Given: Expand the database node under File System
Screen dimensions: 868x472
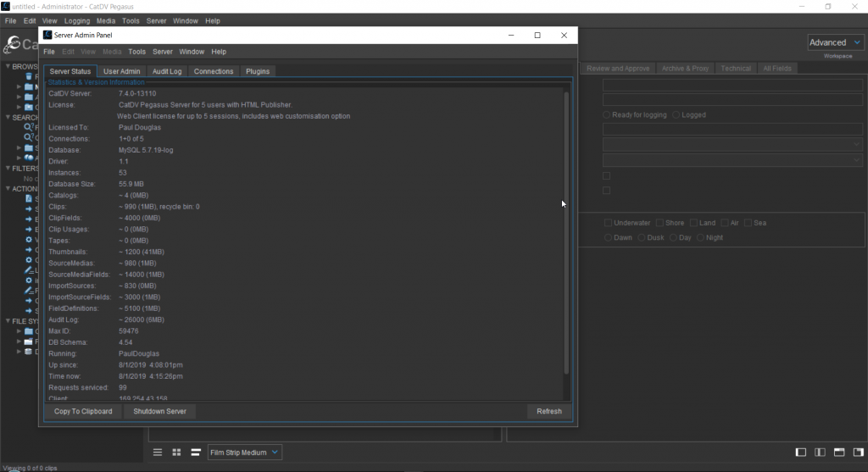Looking at the screenshot, I should point(19,352).
